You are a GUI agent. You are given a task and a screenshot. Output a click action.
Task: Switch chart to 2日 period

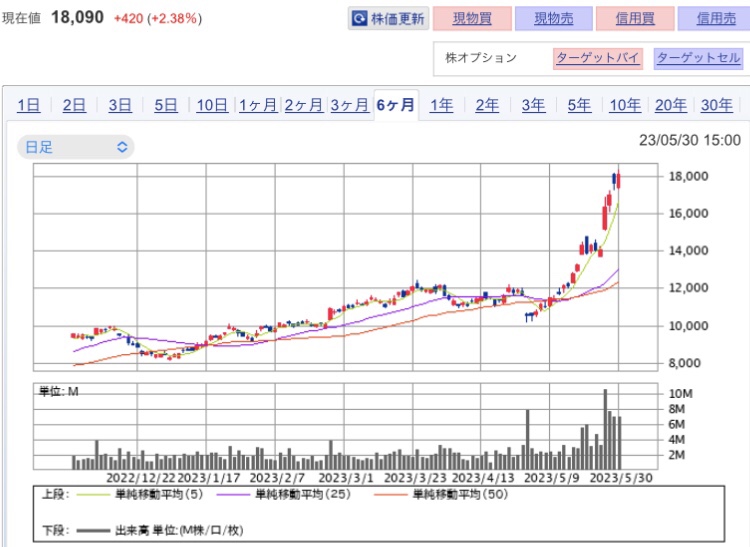coord(74,105)
